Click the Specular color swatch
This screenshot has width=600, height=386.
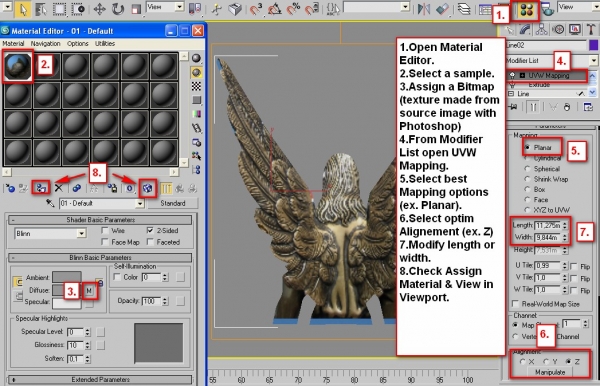[x=67, y=303]
